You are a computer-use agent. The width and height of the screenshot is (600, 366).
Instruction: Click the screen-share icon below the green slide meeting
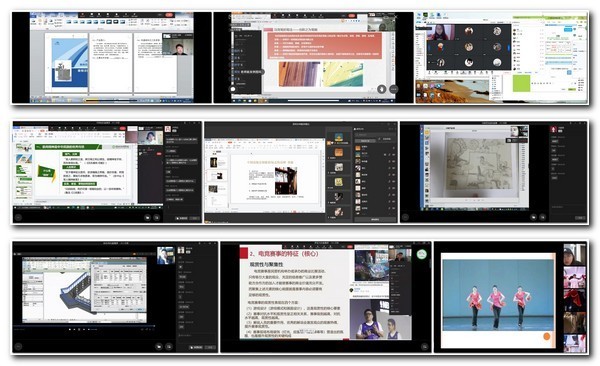coord(157,217)
